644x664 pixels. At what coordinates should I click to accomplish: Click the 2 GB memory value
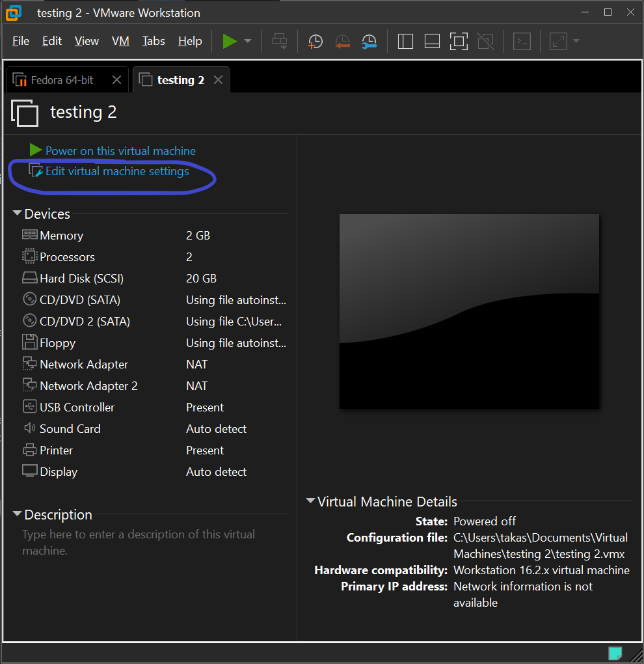[x=198, y=236]
